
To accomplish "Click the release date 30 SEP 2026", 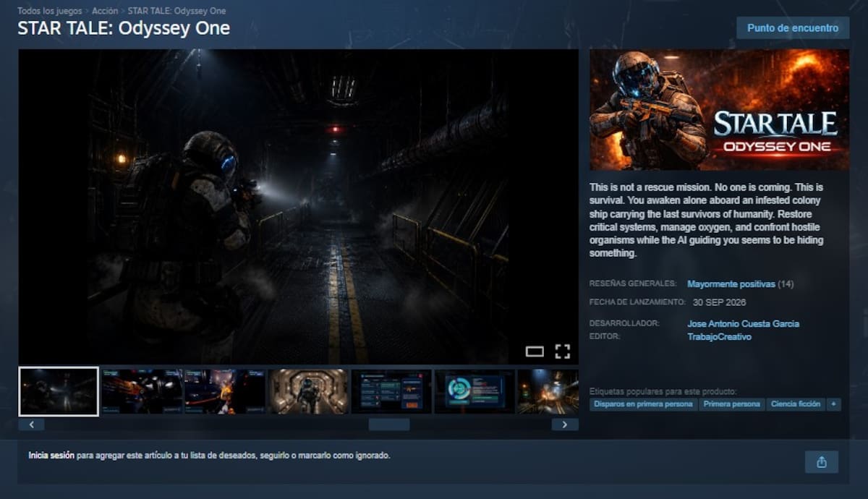I will pyautogui.click(x=719, y=302).
